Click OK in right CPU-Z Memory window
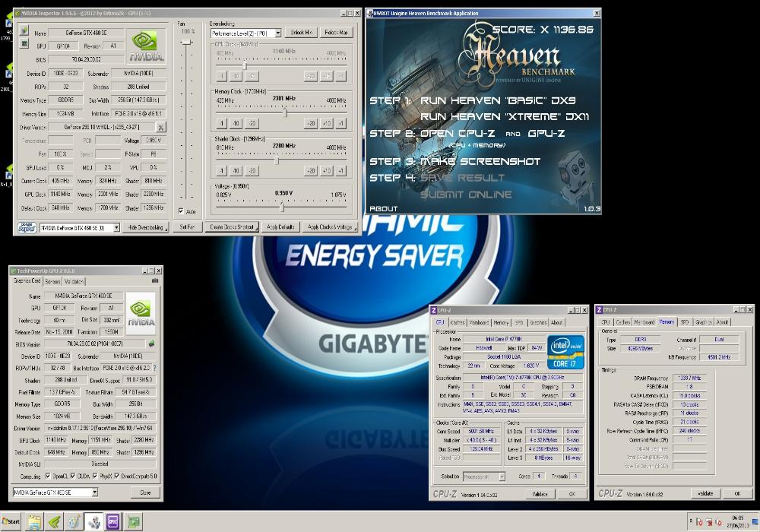 (736, 494)
